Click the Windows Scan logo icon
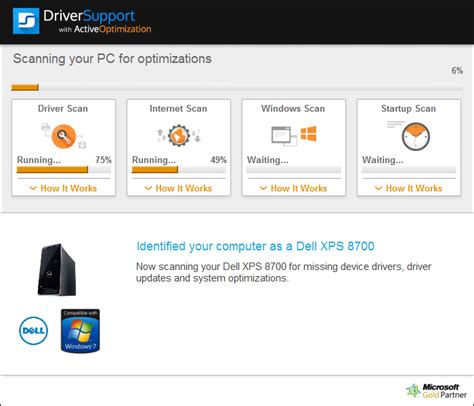This screenshot has height=406, width=474. 309,134
